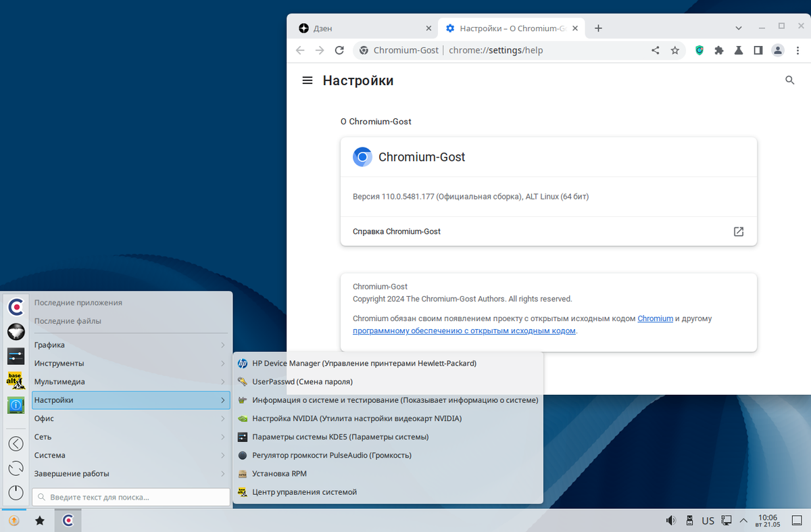The width and height of the screenshot is (811, 532).
Task: Click the star icon on taskbar
Action: point(40,521)
